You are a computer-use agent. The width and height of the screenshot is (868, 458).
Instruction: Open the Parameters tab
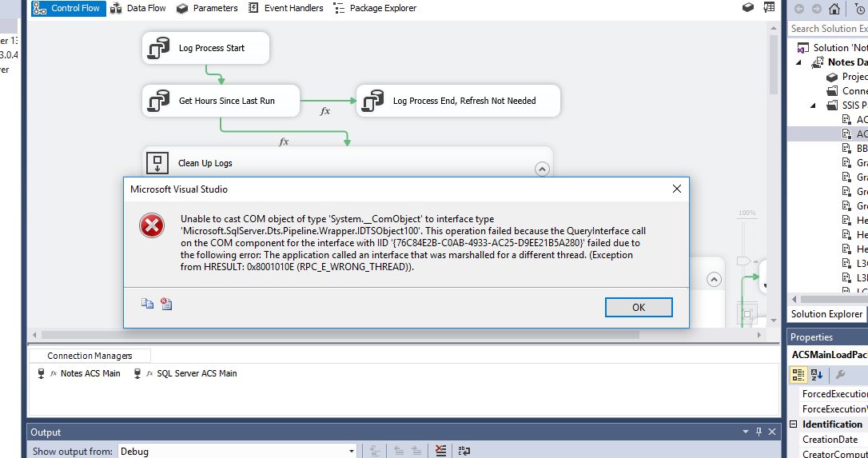(x=207, y=8)
